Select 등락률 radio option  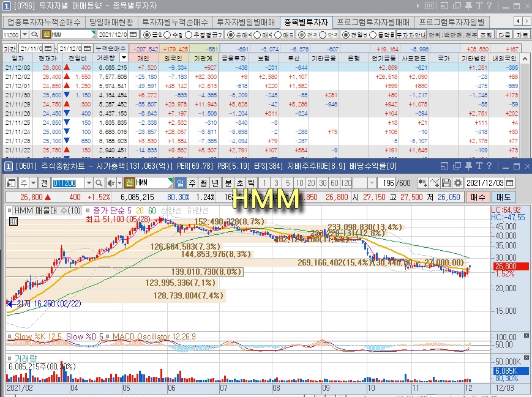pos(373,35)
